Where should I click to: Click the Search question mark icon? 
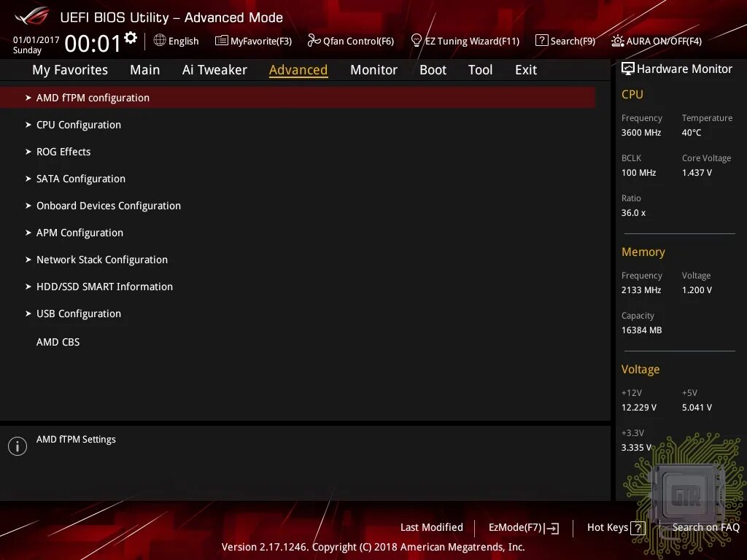pyautogui.click(x=542, y=41)
